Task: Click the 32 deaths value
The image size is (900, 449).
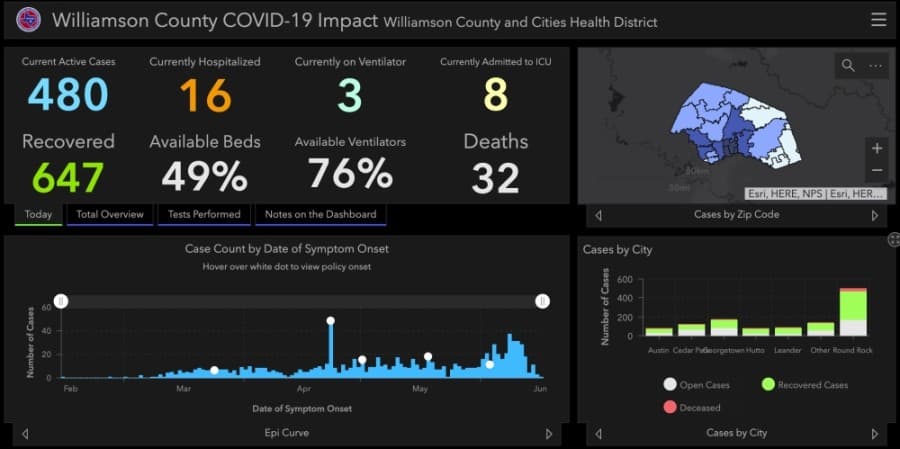Action: [496, 178]
